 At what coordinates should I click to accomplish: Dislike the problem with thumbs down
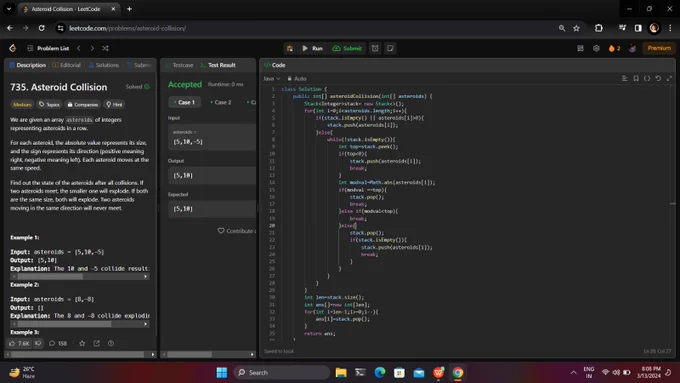point(38,343)
